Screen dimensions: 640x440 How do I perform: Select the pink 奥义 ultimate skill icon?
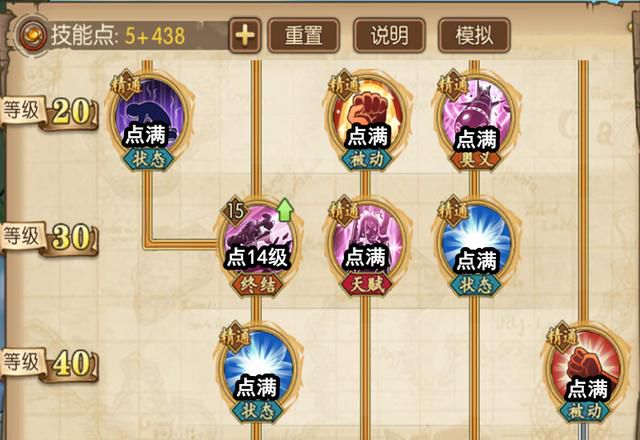476,118
